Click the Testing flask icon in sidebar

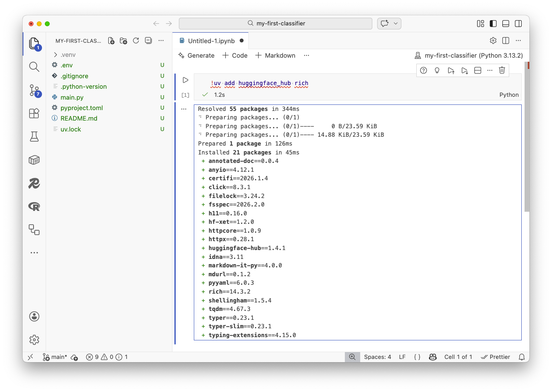34,136
